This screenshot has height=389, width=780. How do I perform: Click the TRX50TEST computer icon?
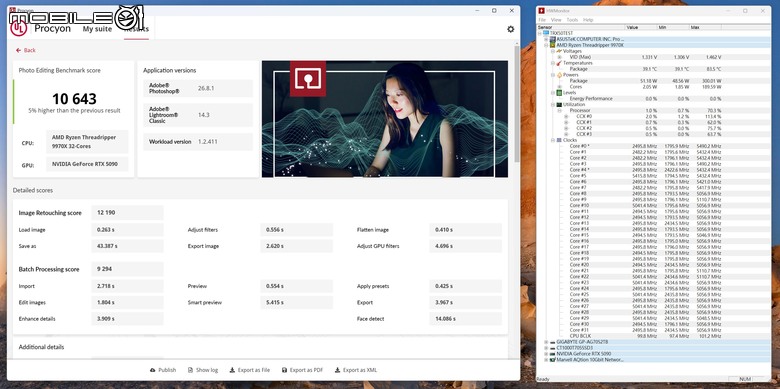pyautogui.click(x=546, y=33)
